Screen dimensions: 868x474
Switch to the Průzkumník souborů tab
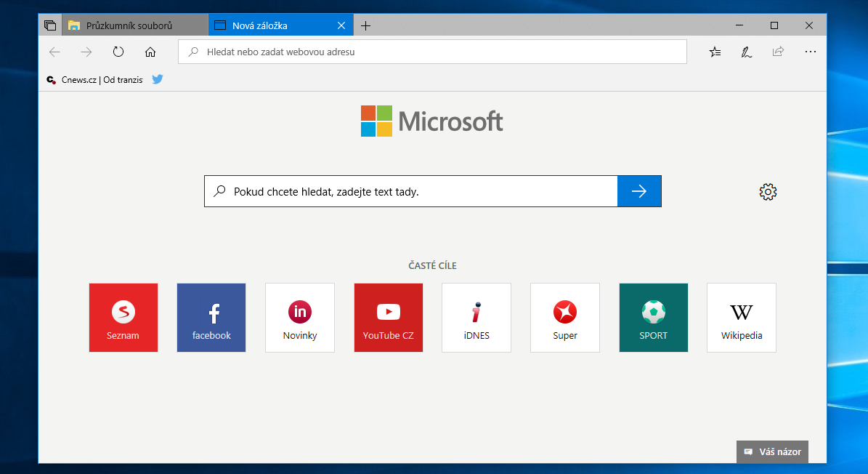pyautogui.click(x=129, y=25)
